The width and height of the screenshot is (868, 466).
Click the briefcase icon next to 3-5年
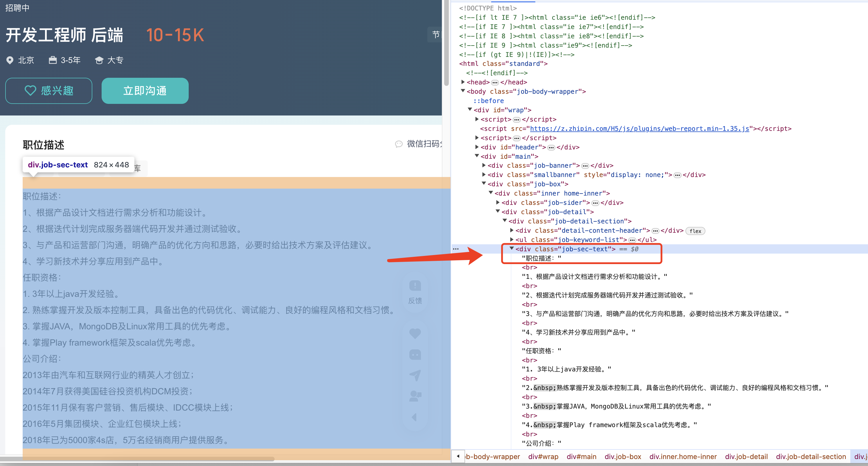pos(53,60)
